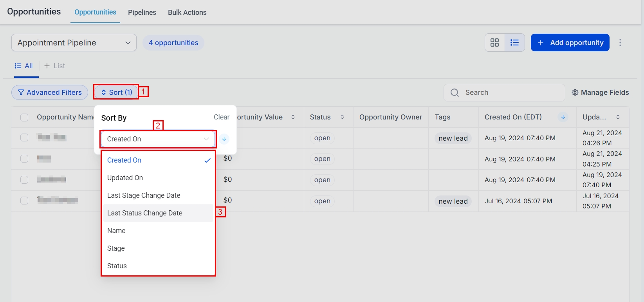Click Created On column sort arrow

pos(563,117)
